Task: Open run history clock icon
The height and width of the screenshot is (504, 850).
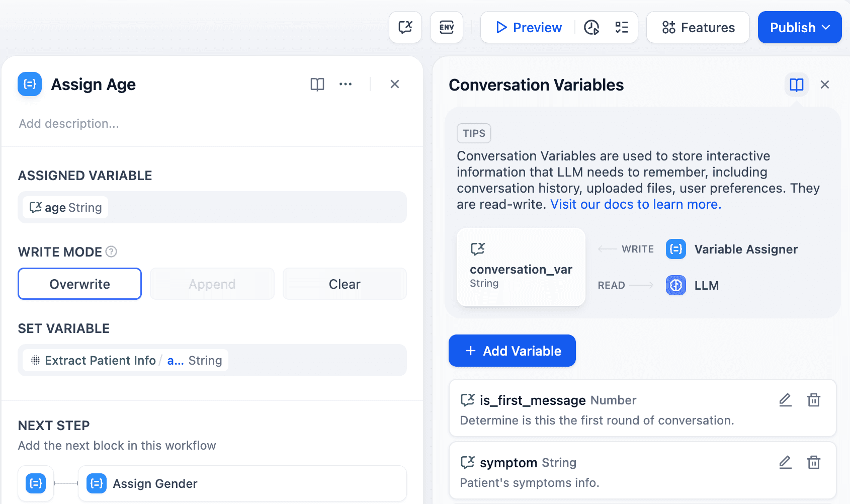Action: [x=591, y=27]
